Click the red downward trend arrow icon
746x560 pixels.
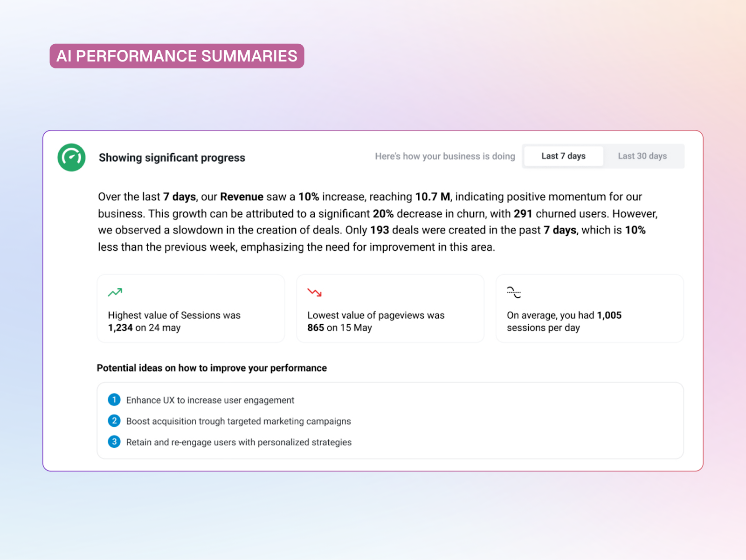click(x=314, y=293)
